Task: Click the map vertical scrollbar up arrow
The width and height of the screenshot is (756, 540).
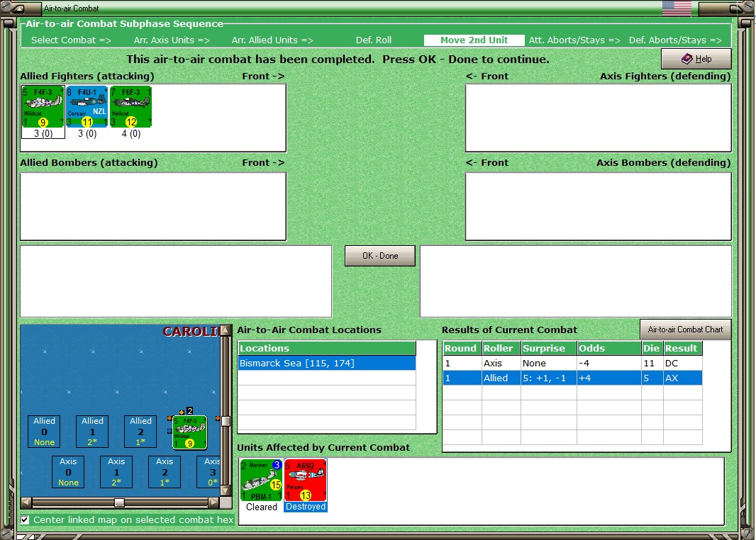Action: [x=225, y=330]
